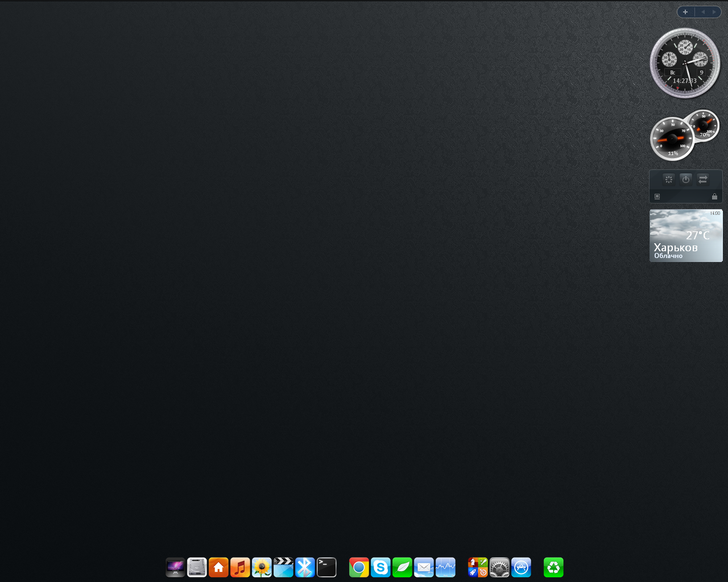Launch Skype from the dock
728x582 pixels.
click(x=380, y=567)
